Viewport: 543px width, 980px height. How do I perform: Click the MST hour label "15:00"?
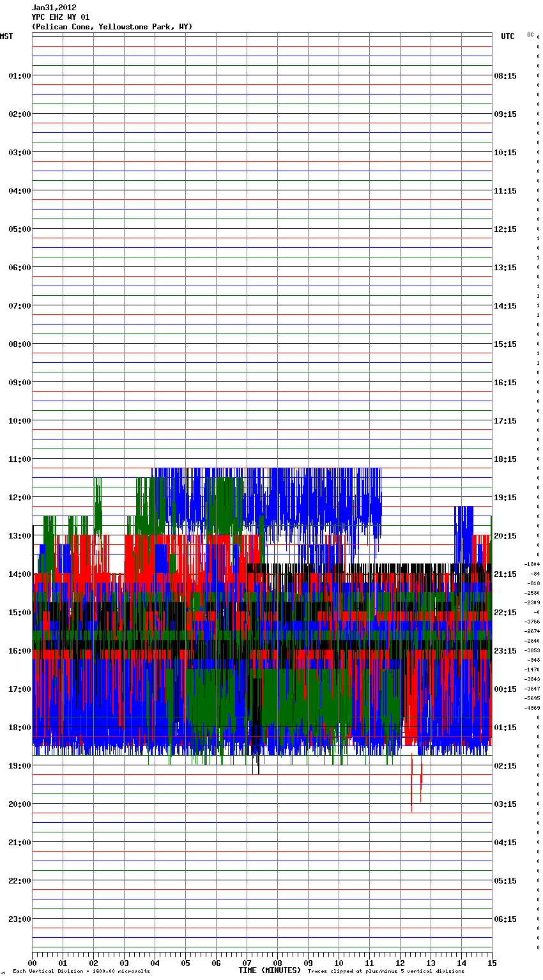(x=20, y=613)
